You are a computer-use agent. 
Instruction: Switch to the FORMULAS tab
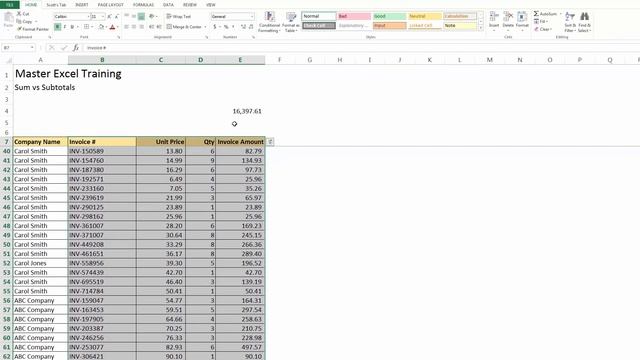click(143, 4)
